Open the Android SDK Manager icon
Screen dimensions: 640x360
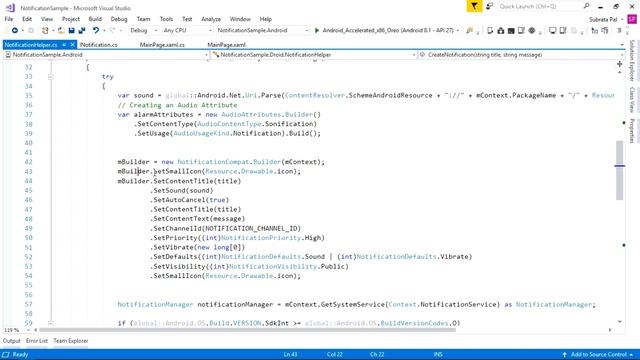(501, 31)
